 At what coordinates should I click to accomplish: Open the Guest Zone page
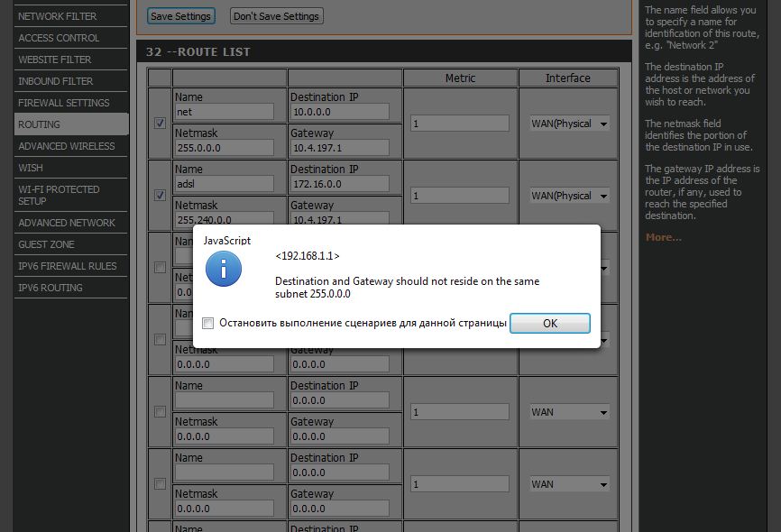coord(47,244)
